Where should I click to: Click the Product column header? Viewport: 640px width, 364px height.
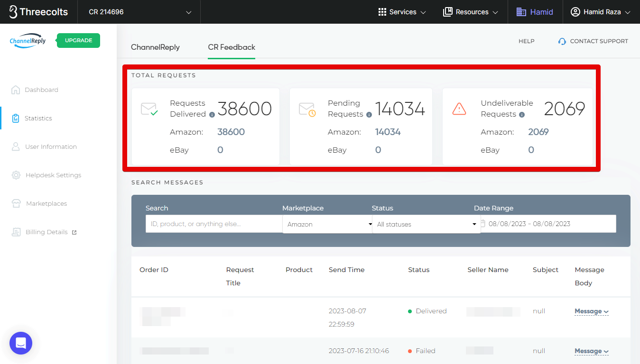[299, 270]
